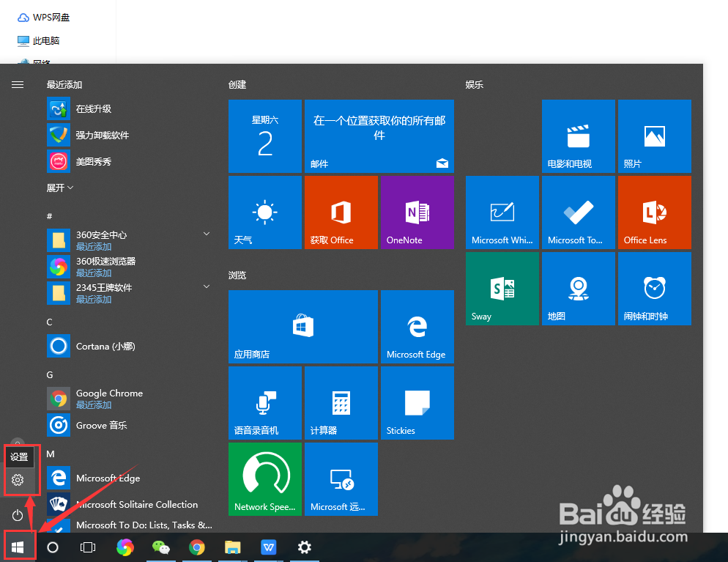Open the 地图 Maps tile
Image resolution: width=728 pixels, height=562 pixels.
[578, 288]
